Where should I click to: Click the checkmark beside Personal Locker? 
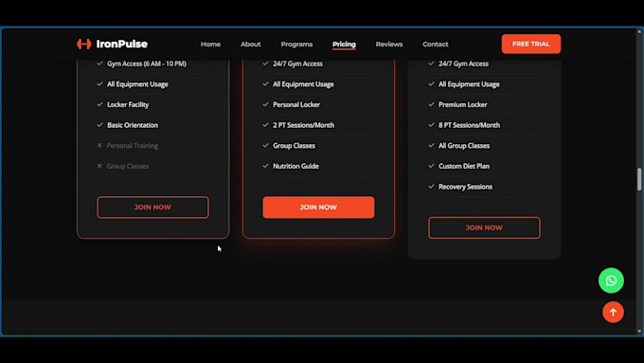(265, 104)
